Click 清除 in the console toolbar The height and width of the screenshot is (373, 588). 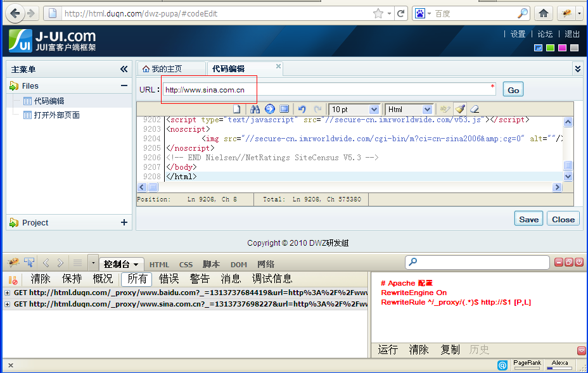(x=41, y=279)
